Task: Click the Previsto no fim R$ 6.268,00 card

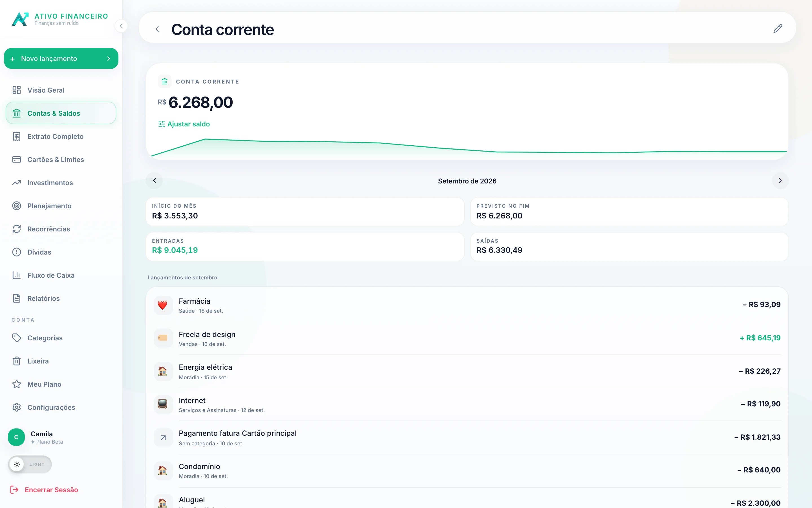Action: pyautogui.click(x=630, y=212)
